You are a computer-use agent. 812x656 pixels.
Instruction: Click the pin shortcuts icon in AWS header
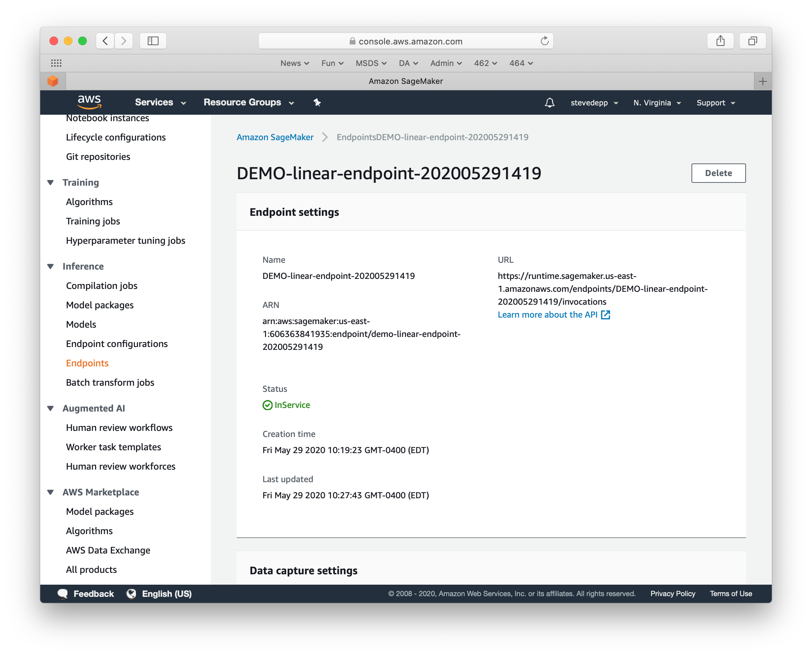click(x=317, y=103)
